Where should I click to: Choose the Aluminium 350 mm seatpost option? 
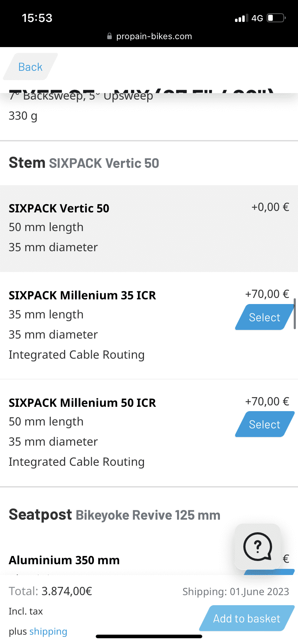[x=64, y=560]
